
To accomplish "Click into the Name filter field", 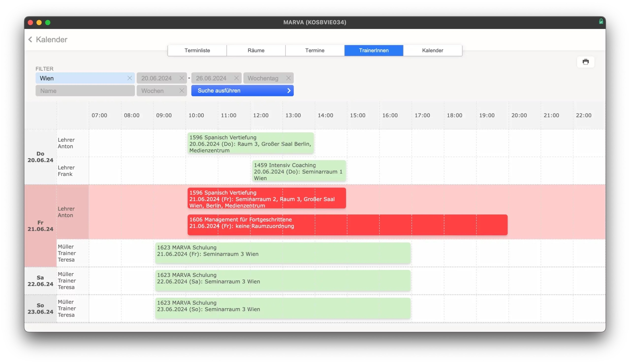I will [85, 91].
